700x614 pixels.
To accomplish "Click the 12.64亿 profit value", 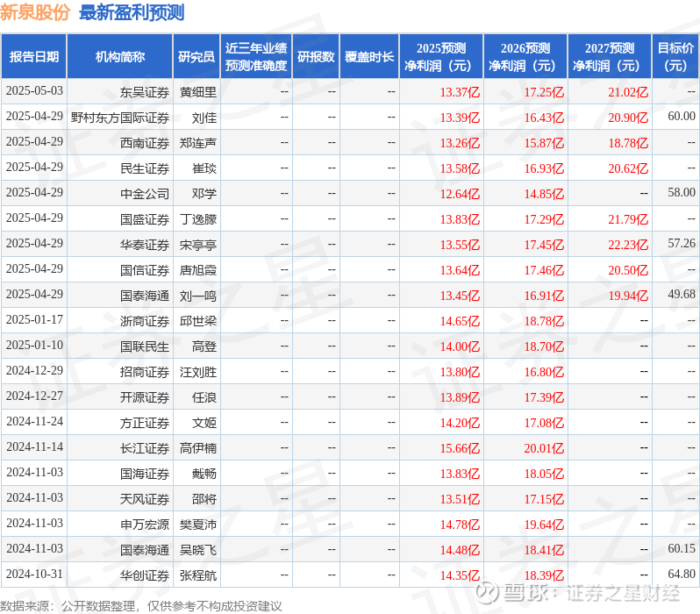I will 460,194.
